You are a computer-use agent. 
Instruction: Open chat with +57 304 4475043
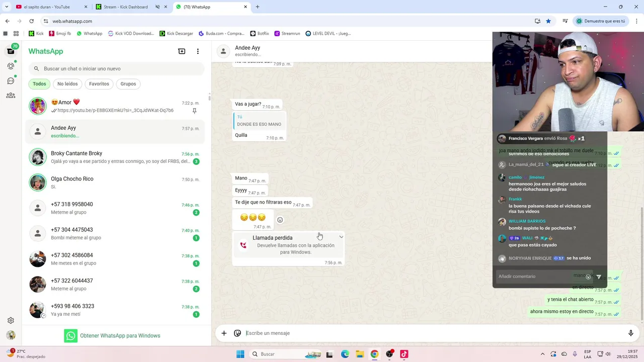point(116,234)
